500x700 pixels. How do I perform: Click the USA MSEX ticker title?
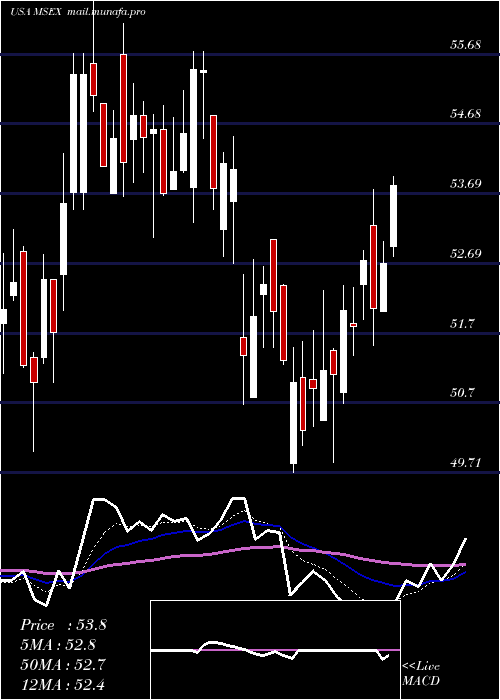coord(37,12)
